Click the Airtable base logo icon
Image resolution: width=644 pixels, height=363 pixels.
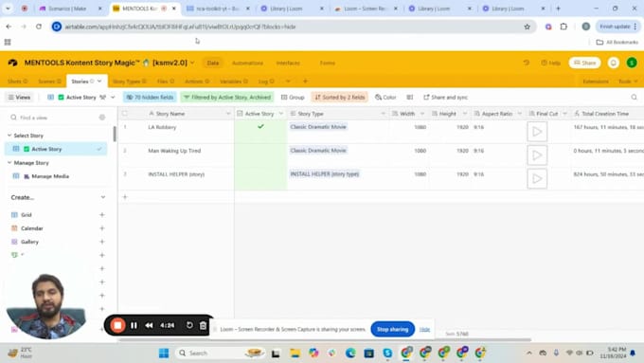[12, 63]
